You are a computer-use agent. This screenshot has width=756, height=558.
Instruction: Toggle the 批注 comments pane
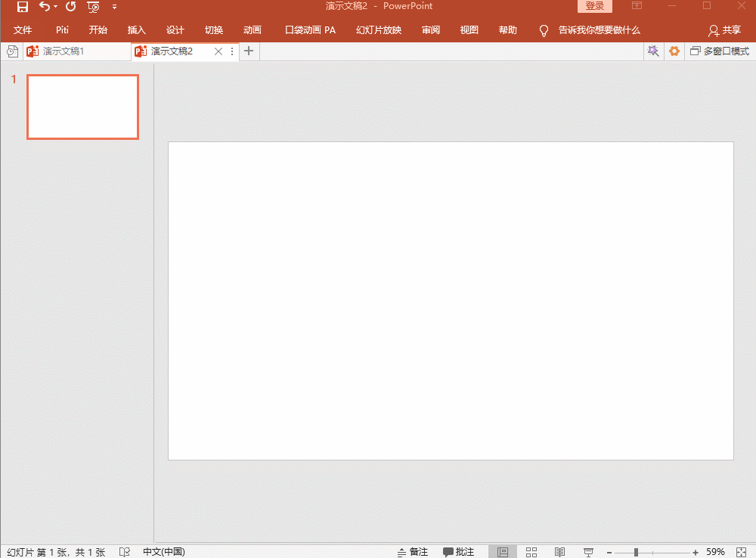pyautogui.click(x=459, y=552)
